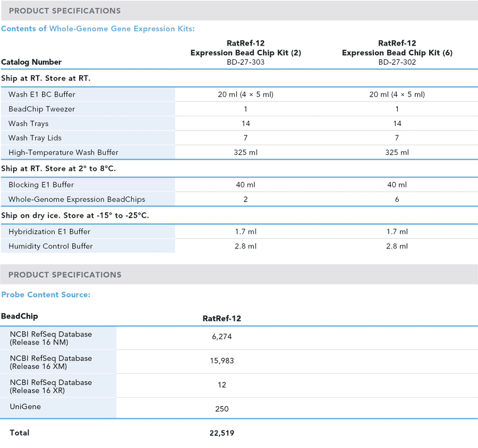Click 'Ship at RT. Store at 2° to 8°C.'
Image resolution: width=478 pixels, height=448 pixels.
click(58, 169)
